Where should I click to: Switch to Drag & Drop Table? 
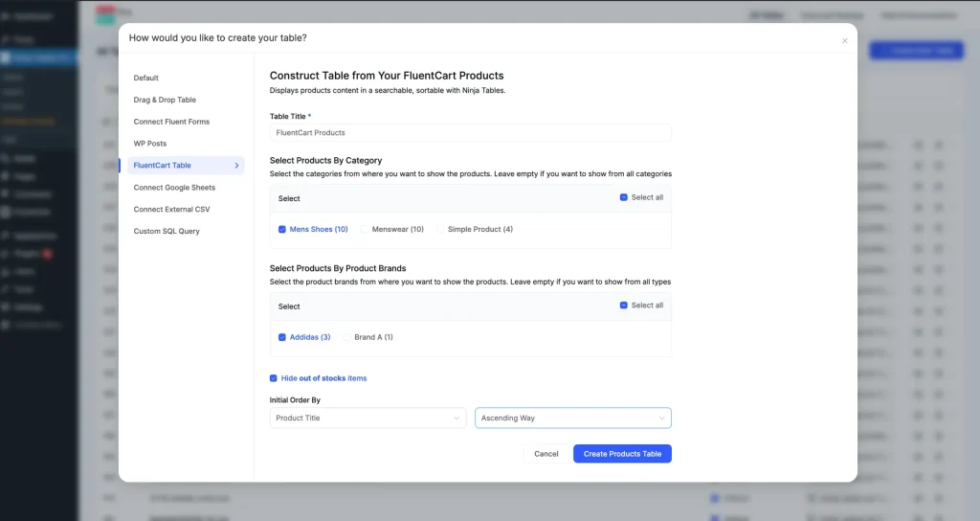click(x=165, y=100)
